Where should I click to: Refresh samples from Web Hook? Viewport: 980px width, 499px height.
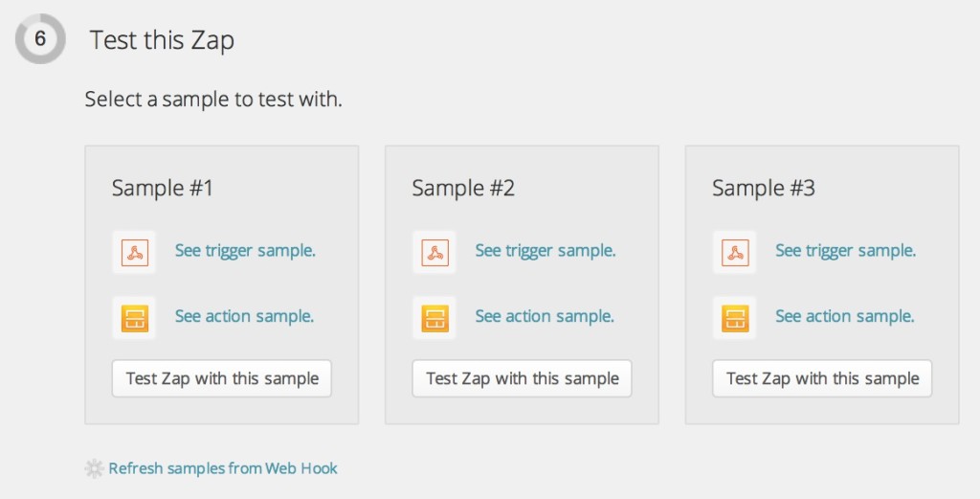click(223, 468)
